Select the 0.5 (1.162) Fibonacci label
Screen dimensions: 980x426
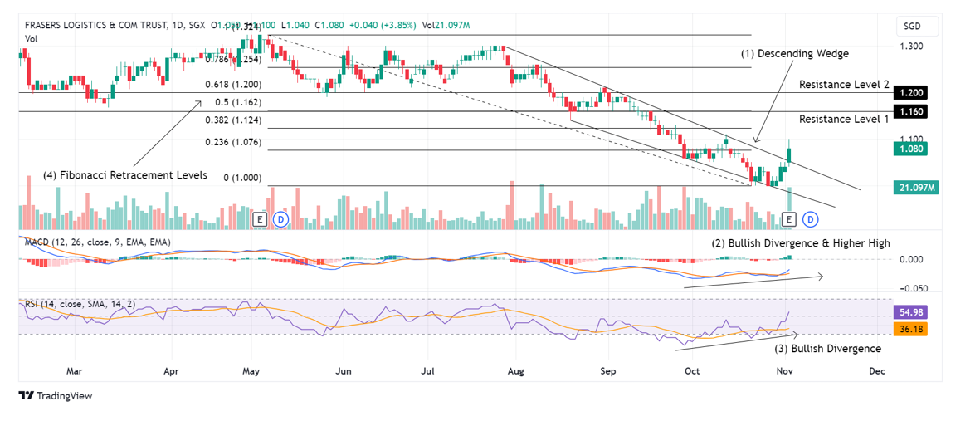tap(238, 102)
